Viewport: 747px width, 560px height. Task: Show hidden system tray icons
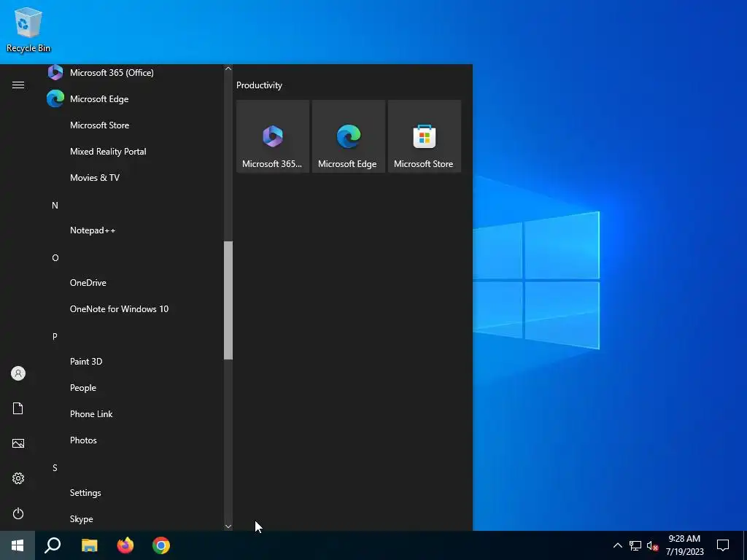(617, 545)
